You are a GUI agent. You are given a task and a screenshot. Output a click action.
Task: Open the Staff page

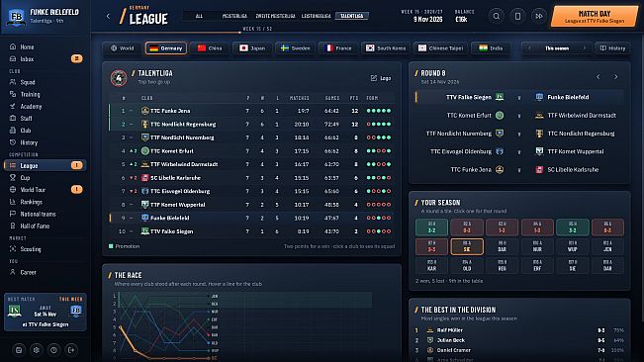point(46,119)
